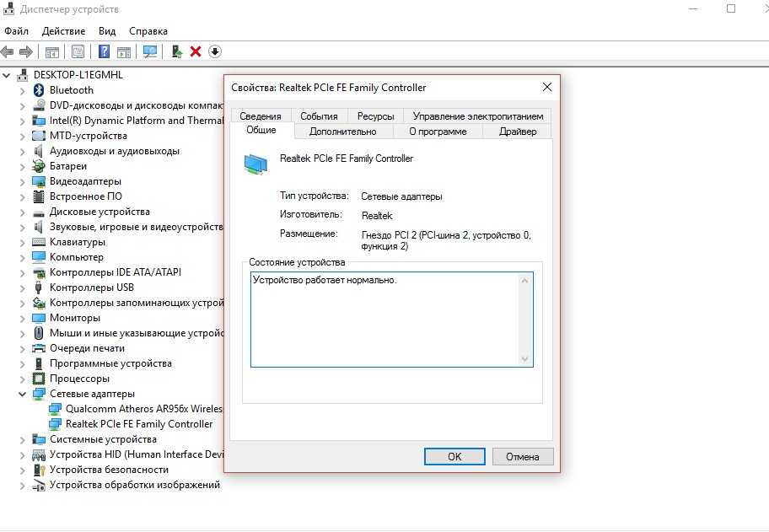This screenshot has width=769, height=532.
Task: Switch to the О программе tab
Action: click(438, 132)
